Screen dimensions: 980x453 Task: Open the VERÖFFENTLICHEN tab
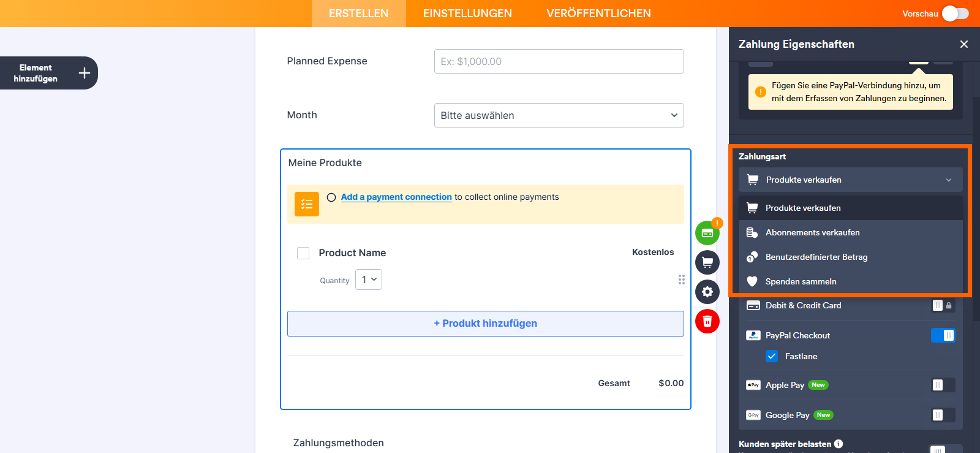pos(598,13)
